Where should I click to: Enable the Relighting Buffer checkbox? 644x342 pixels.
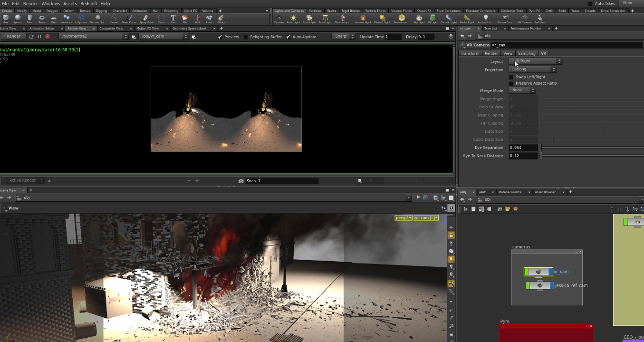coord(246,37)
